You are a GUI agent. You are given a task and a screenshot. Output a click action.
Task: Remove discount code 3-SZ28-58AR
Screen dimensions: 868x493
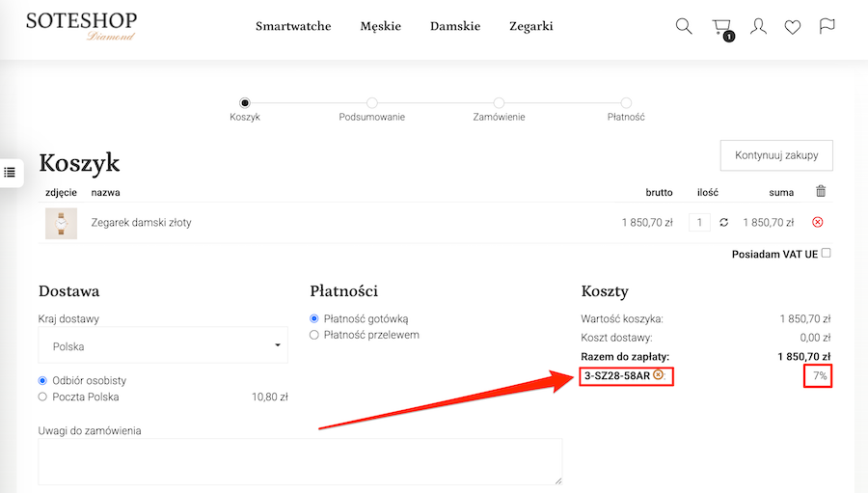[x=658, y=374]
